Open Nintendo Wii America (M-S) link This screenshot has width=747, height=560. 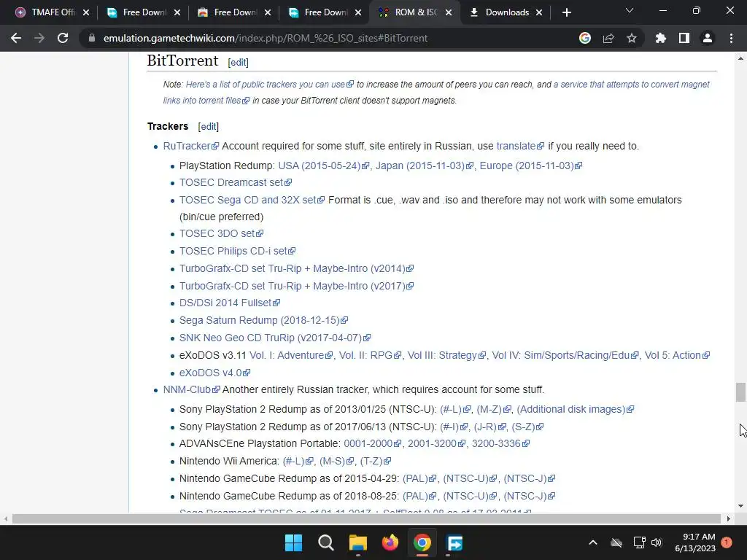[336, 462]
